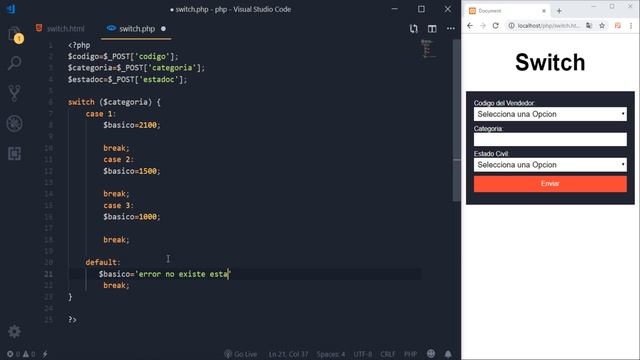Click on 'switch ($categoria) {' line
Image resolution: width=640 pixels, height=360 pixels.
[114, 102]
